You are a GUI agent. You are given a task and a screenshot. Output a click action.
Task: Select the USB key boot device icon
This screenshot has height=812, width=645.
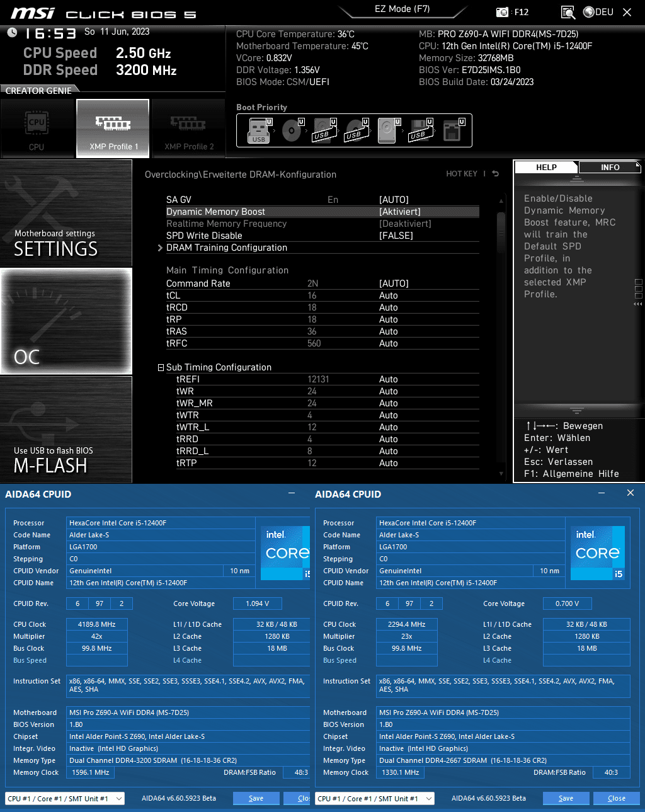(259, 131)
